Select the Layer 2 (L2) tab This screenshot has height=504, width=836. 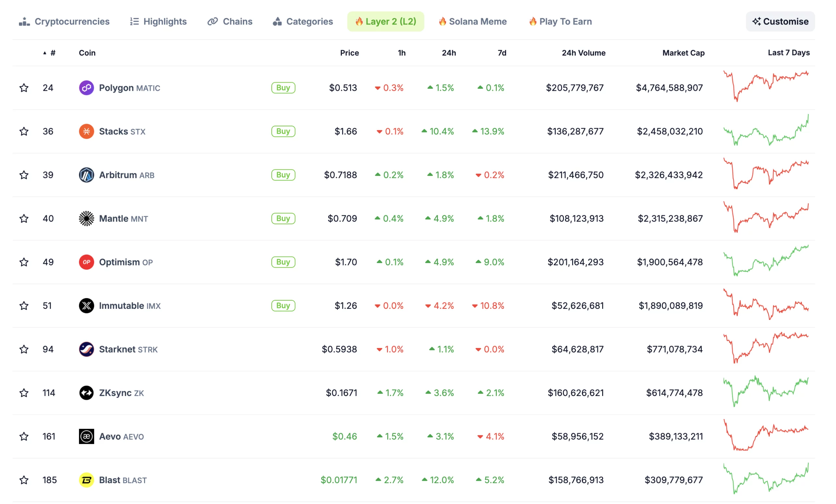(386, 21)
